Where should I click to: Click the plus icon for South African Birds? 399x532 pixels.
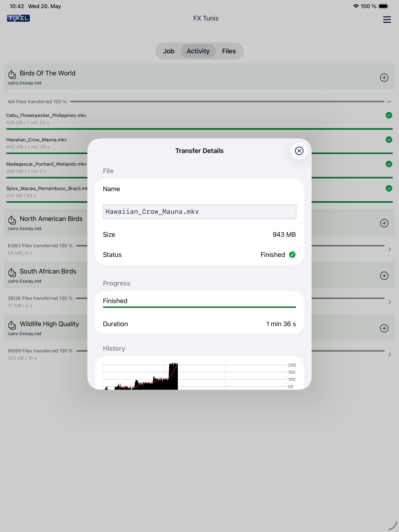click(384, 276)
